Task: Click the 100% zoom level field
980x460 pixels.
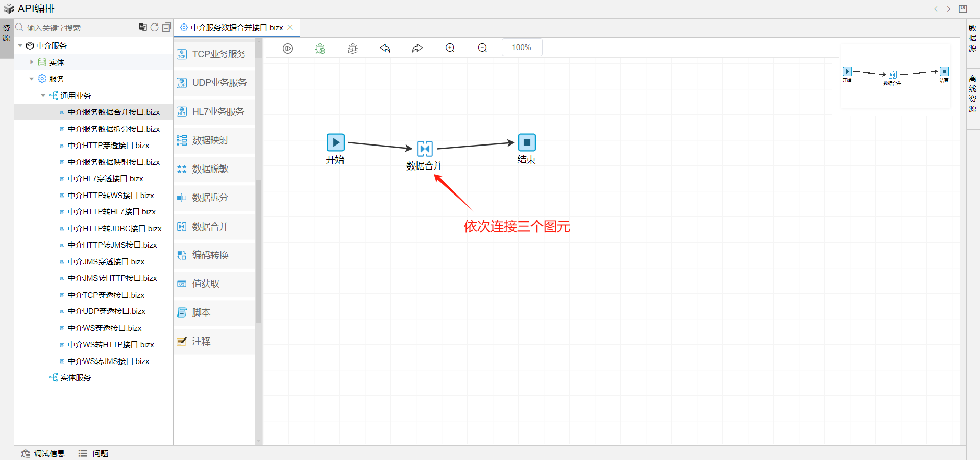Action: point(522,47)
